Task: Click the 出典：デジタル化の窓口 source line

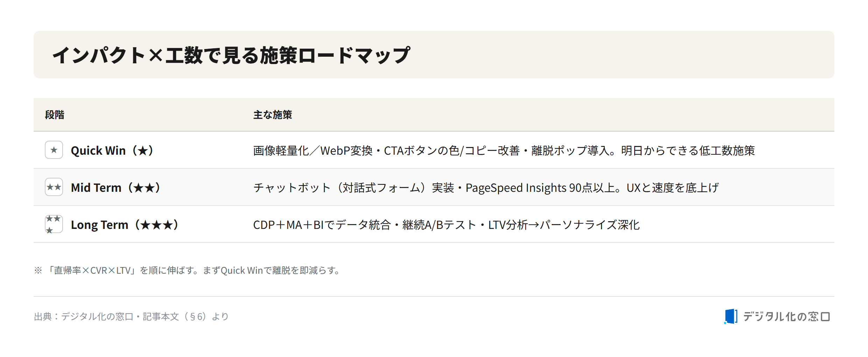Action: (x=131, y=316)
